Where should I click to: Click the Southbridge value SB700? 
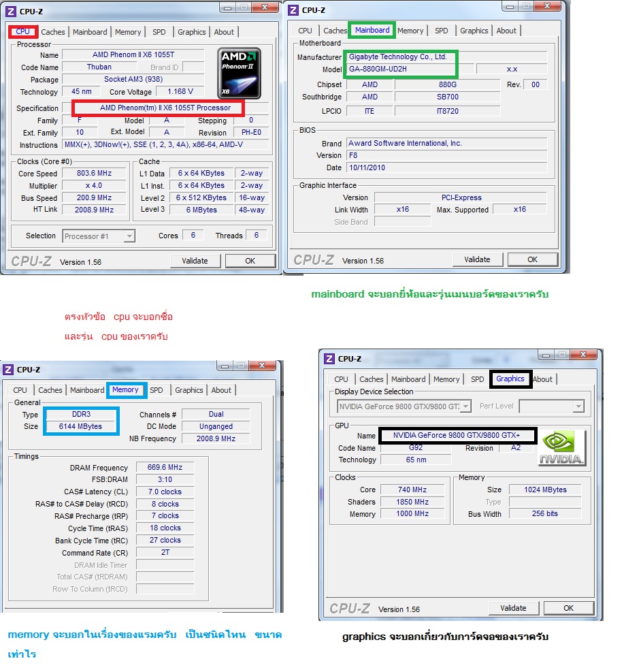448,97
